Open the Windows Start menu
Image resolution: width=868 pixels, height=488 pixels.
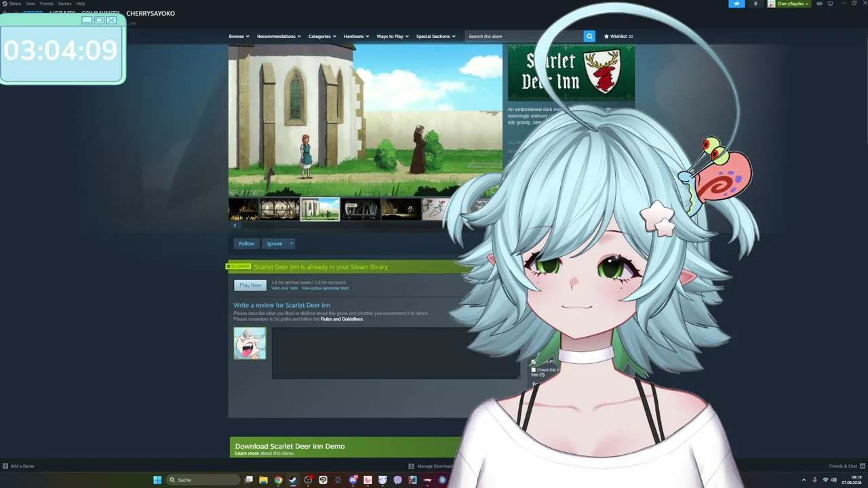coord(157,480)
